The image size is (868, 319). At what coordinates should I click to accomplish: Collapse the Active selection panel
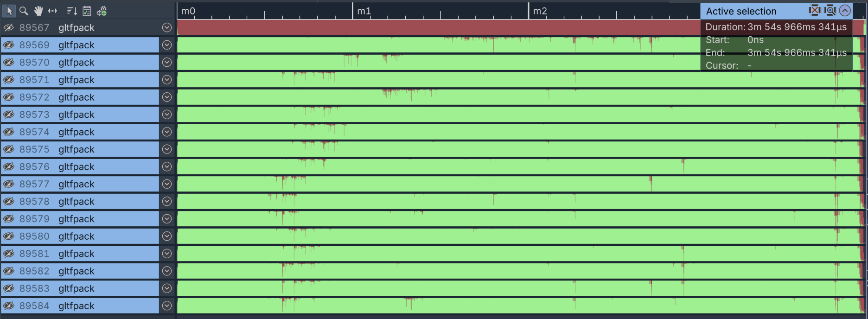pos(845,11)
